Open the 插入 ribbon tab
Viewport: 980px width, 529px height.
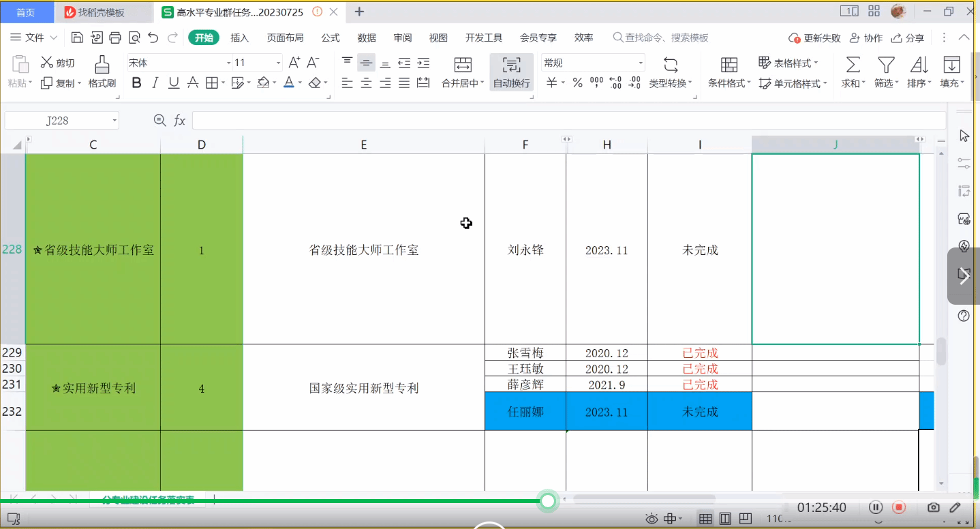[x=239, y=37]
